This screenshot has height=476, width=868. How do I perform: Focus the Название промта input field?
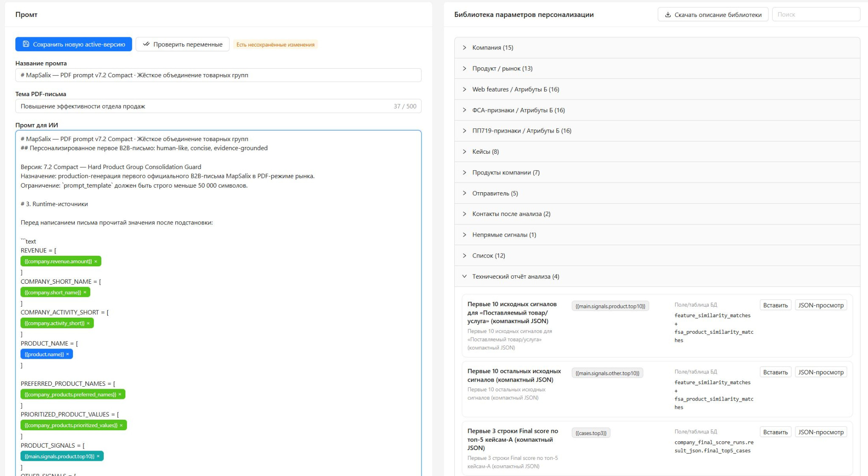pos(218,75)
